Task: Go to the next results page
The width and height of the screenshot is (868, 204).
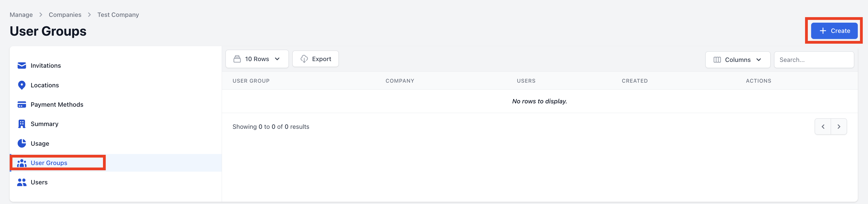Action: click(839, 126)
